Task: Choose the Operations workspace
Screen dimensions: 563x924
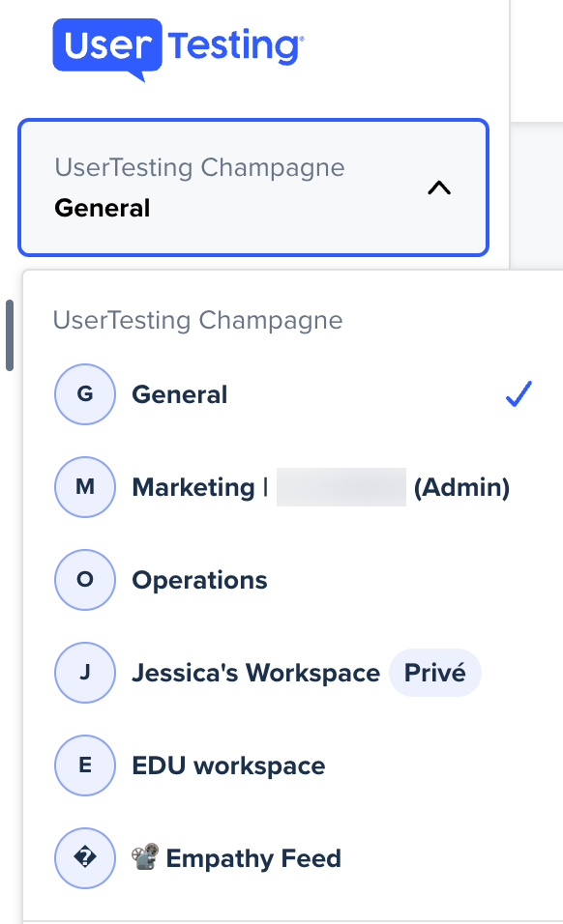Action: (293, 580)
